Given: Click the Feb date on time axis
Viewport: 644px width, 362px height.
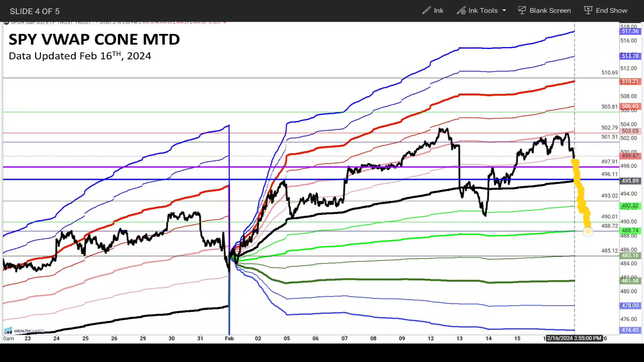Looking at the screenshot, I should [x=229, y=339].
